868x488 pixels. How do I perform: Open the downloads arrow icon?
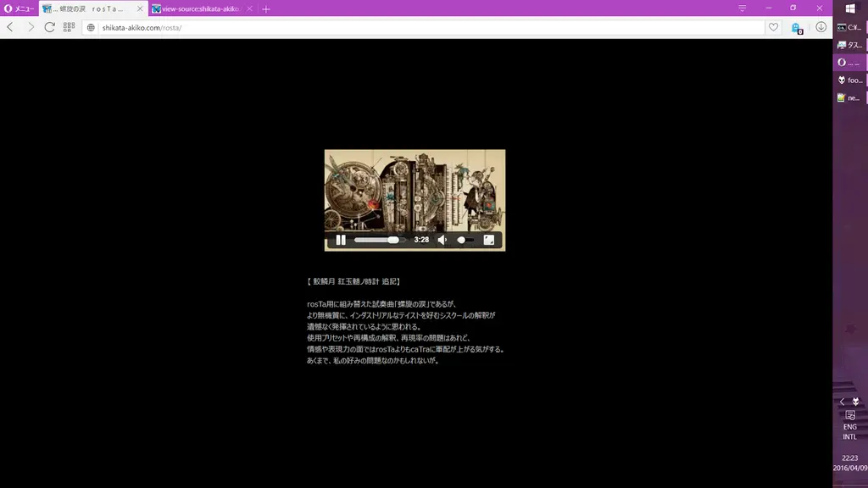(821, 27)
